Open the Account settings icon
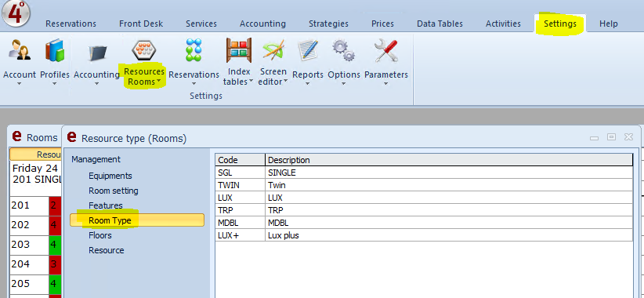 tap(19, 50)
